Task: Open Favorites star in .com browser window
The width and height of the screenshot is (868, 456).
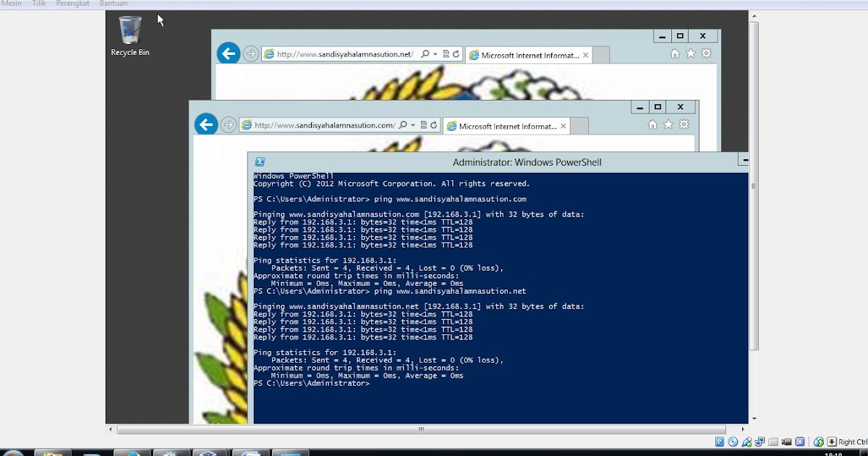Action: (668, 124)
